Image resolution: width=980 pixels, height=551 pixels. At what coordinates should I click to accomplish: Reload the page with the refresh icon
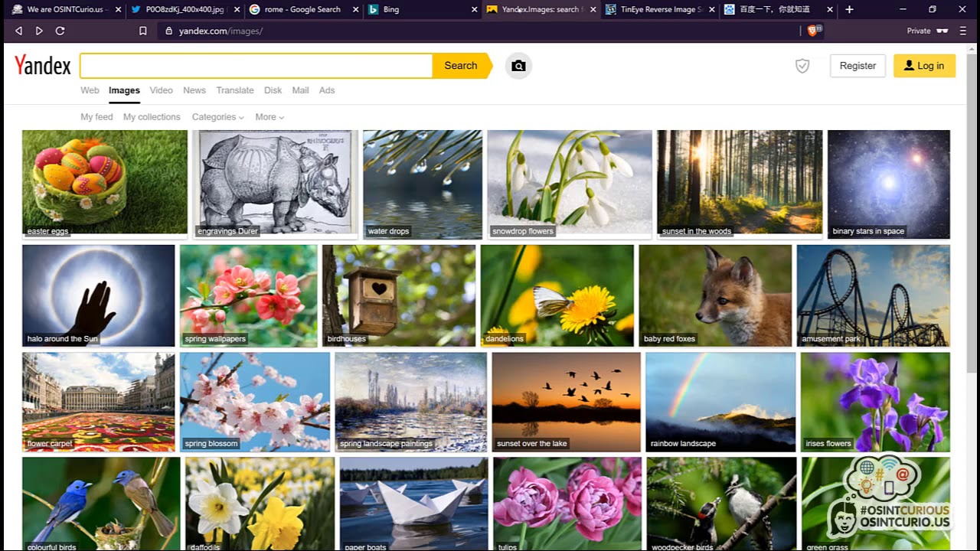(x=60, y=31)
